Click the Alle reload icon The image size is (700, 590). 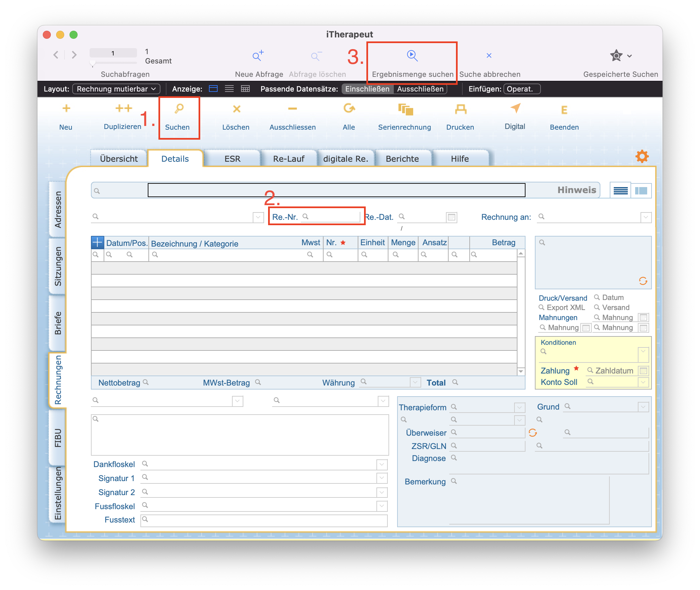pyautogui.click(x=349, y=108)
